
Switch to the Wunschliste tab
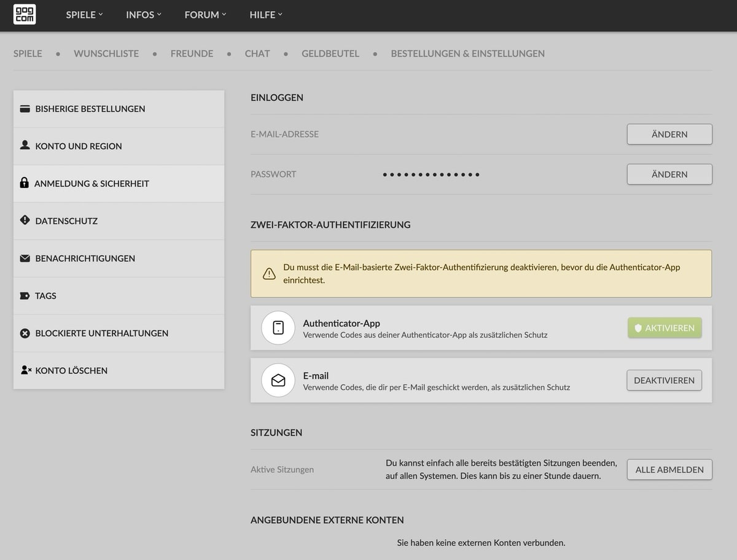tap(106, 53)
